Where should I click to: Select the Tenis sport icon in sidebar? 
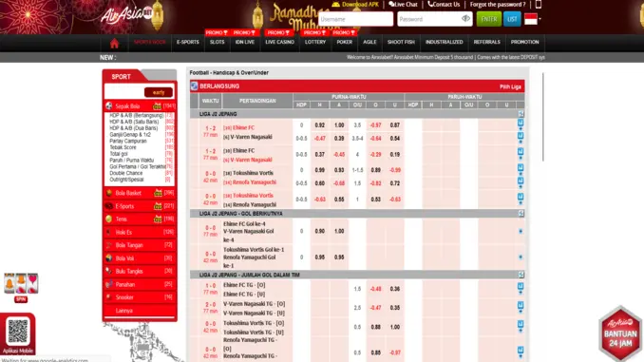point(109,219)
